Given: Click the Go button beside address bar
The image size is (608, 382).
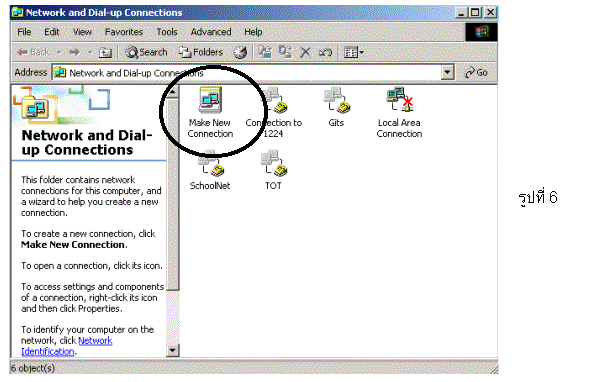Looking at the screenshot, I should (x=476, y=73).
